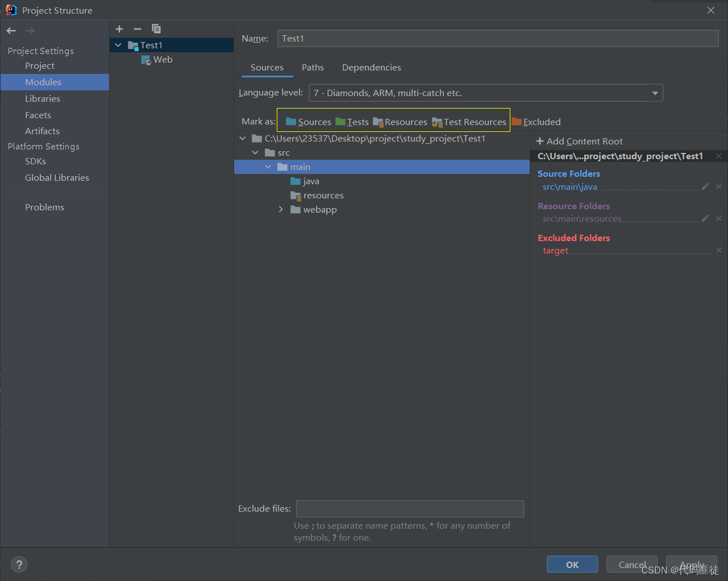Image resolution: width=728 pixels, height=581 pixels.
Task: Click the back navigation arrow
Action: pos(11,31)
